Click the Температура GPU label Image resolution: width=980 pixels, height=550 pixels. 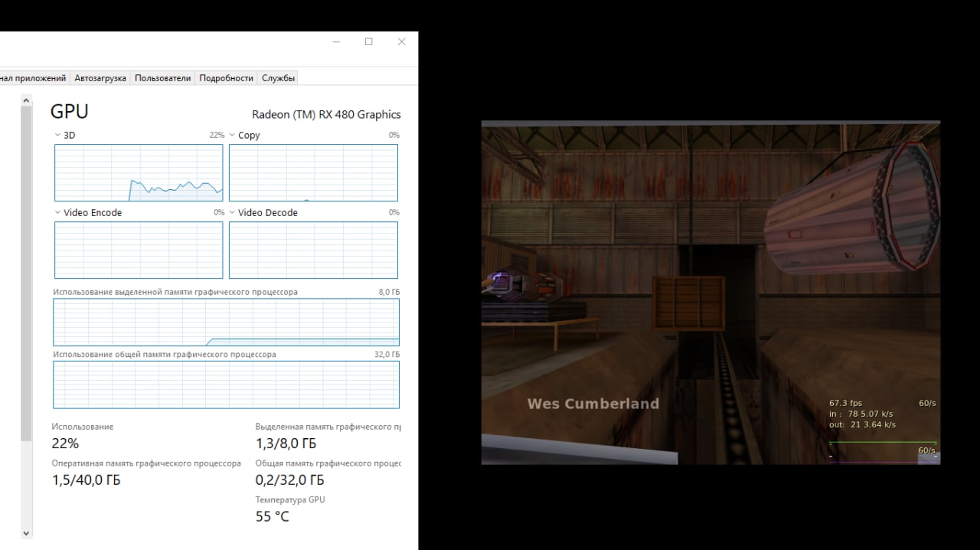coord(290,499)
